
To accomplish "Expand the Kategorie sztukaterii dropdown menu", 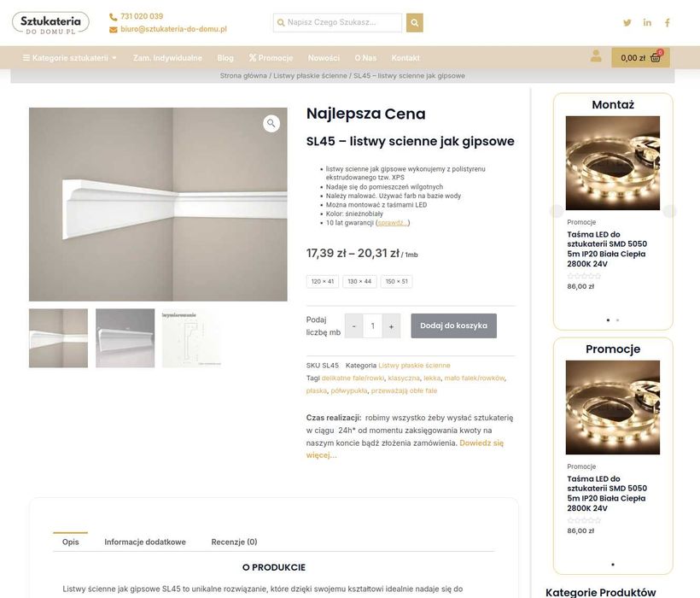I will click(70, 57).
